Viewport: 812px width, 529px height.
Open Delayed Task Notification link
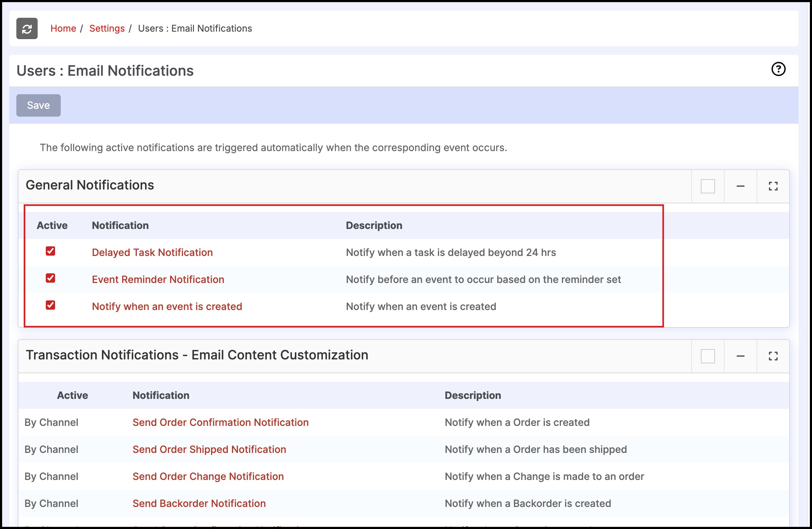pos(152,252)
